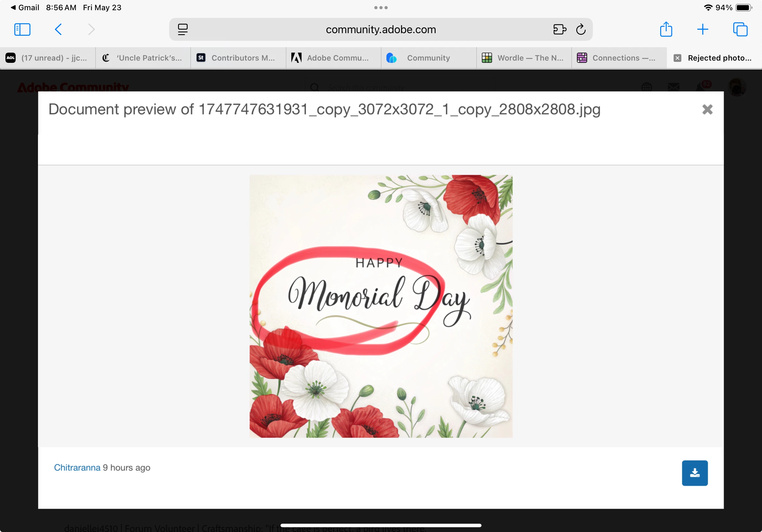The height and width of the screenshot is (532, 762).
Task: Open the Share sheet
Action: pos(666,30)
